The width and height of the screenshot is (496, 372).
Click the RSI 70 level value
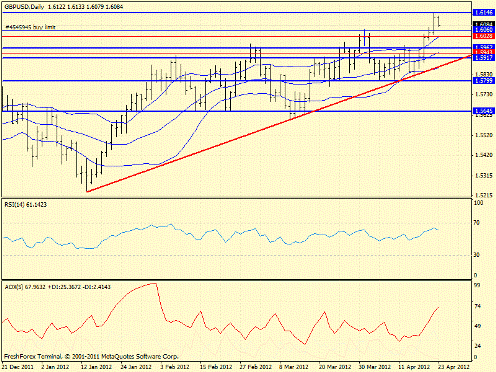(477, 223)
